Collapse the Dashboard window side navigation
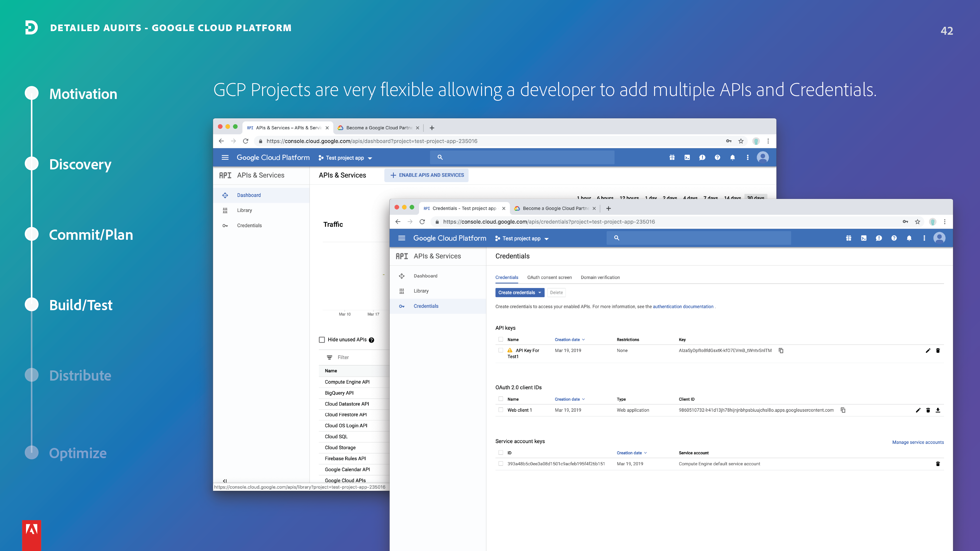The image size is (980, 551). pyautogui.click(x=225, y=481)
